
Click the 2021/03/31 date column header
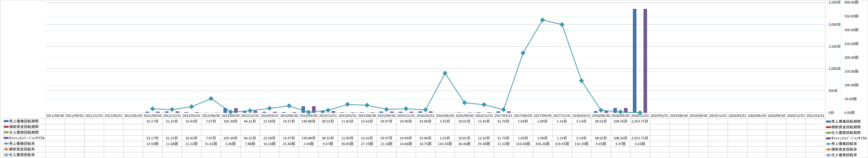815,116
